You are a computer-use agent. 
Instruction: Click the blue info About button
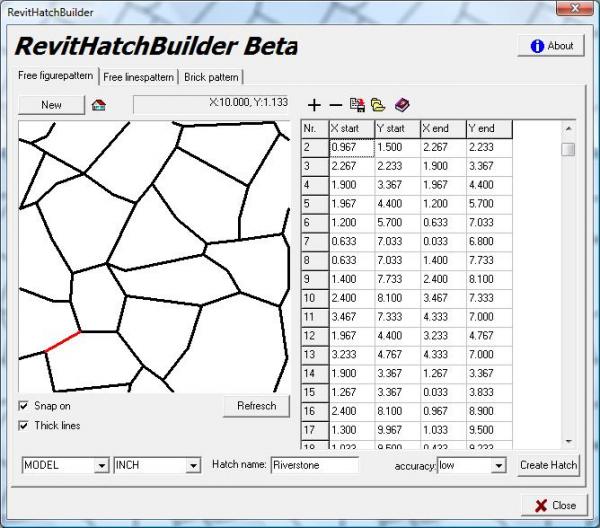click(x=551, y=46)
